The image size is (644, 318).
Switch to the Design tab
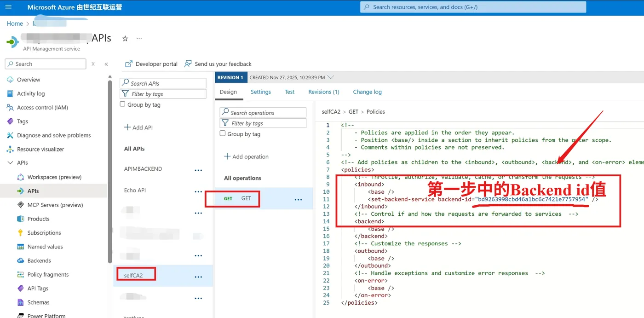[228, 92]
